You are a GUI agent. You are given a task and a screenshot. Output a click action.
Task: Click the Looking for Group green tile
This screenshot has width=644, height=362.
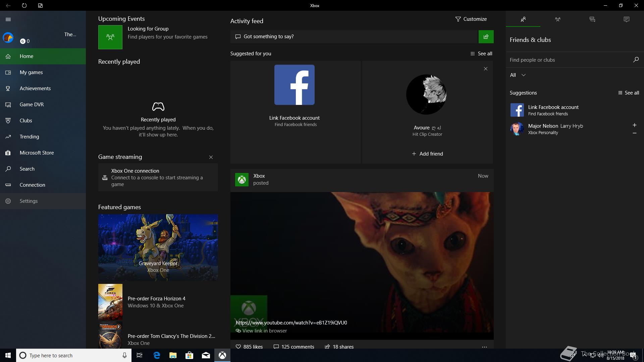(110, 37)
